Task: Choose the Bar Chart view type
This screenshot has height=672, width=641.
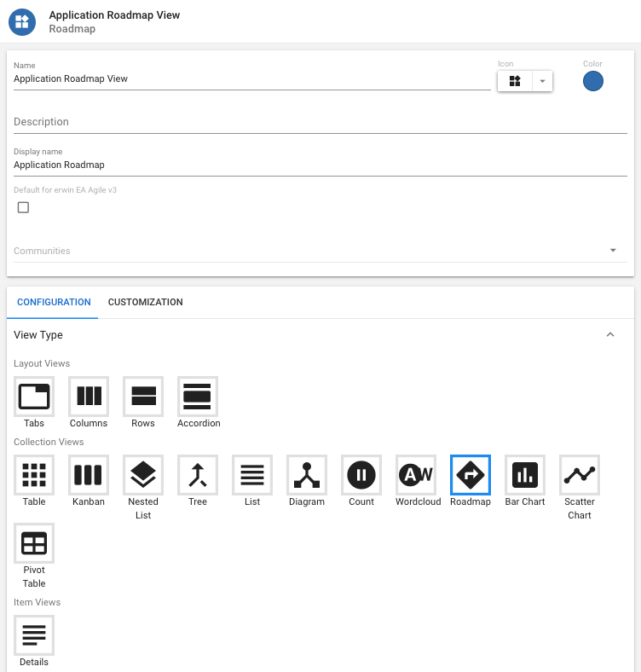Action: pos(525,475)
